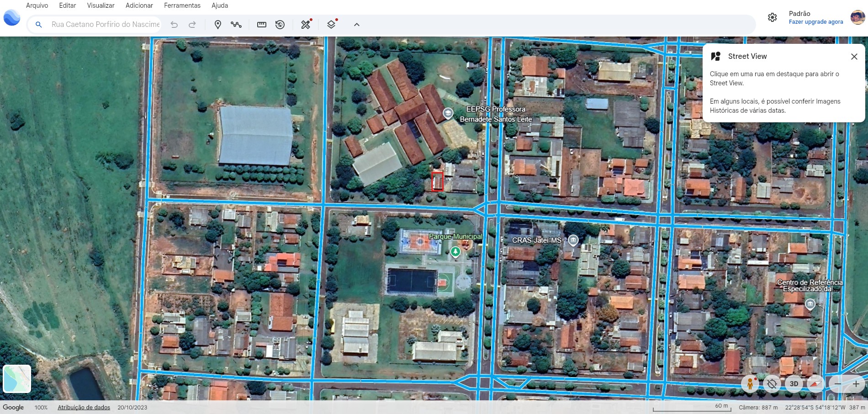Click the compass to reset north
This screenshot has width=868, height=414.
point(815,384)
